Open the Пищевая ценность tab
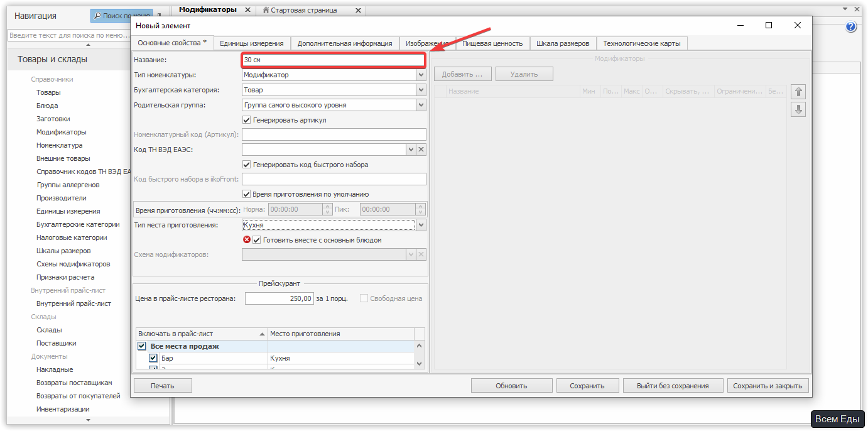The height and width of the screenshot is (431, 868). [492, 43]
